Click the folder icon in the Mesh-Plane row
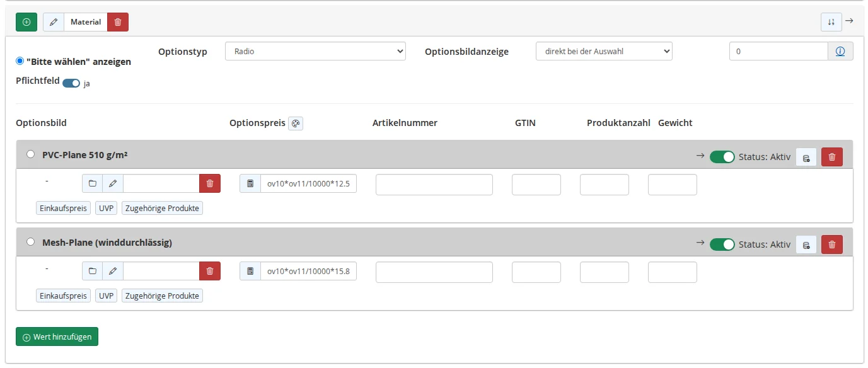 (93, 272)
